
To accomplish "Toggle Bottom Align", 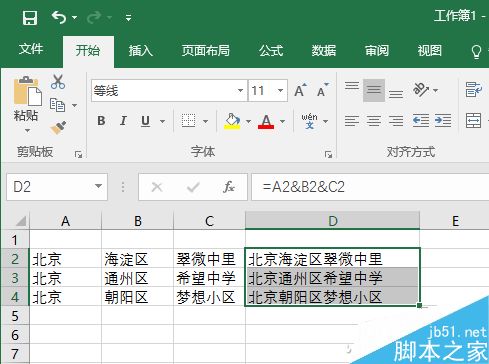I will tap(396, 94).
